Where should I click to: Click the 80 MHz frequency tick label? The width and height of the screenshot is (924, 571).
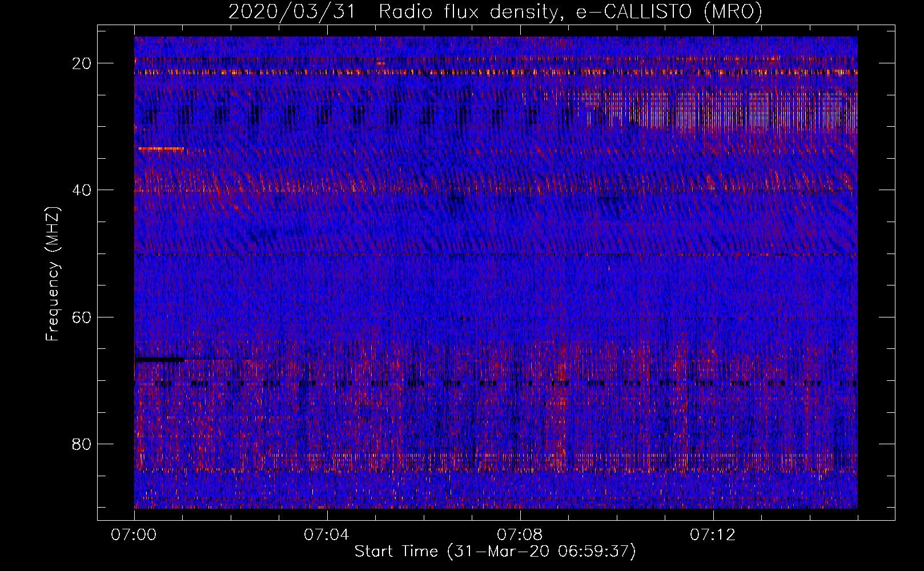pos(82,444)
